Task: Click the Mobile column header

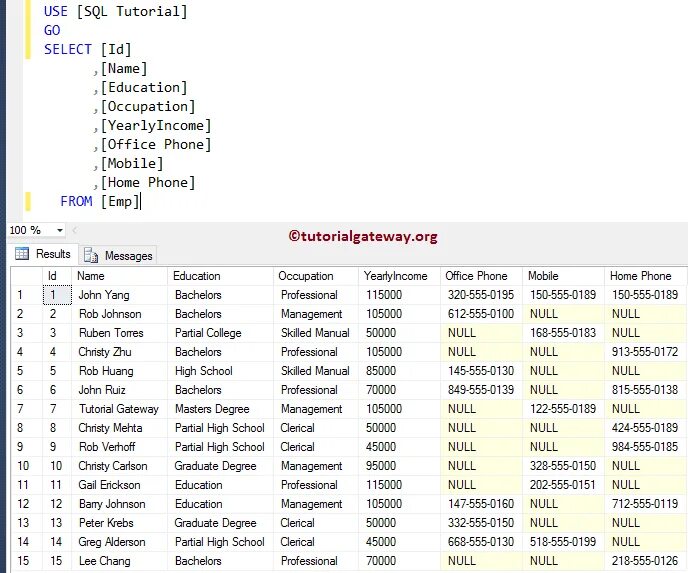Action: (563, 276)
